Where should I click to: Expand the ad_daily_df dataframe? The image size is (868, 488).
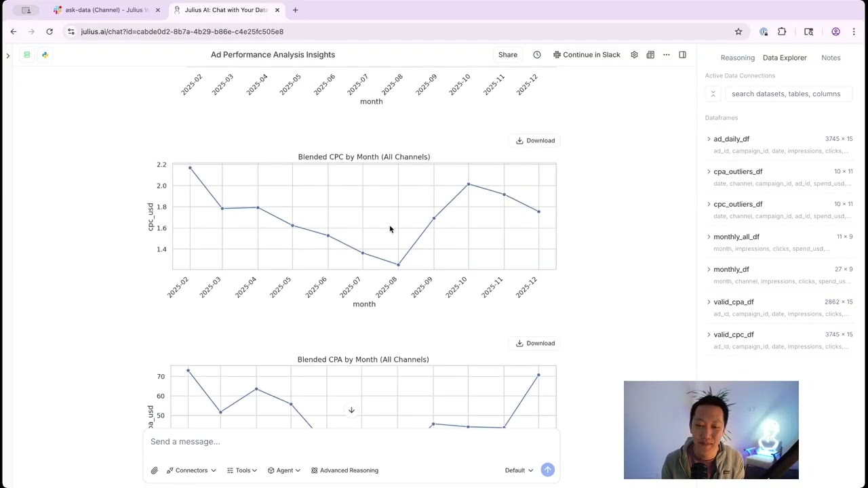coord(709,139)
